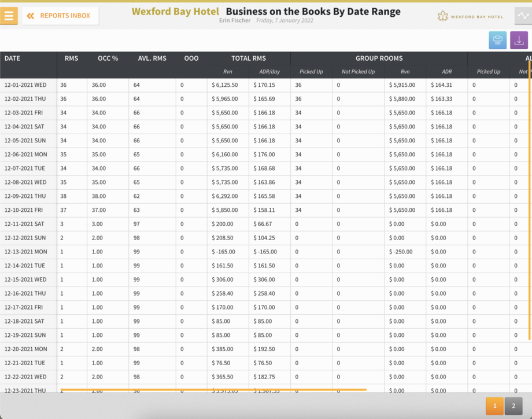Click the RMS column header

click(x=71, y=58)
